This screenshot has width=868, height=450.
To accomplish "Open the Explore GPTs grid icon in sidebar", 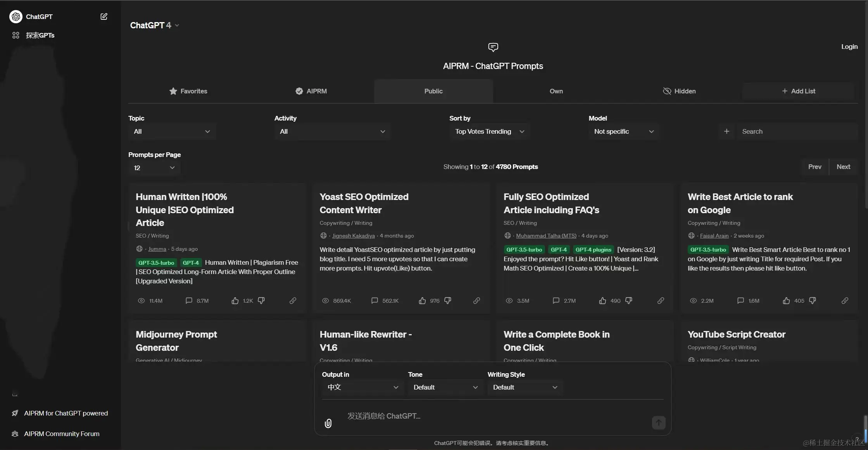I will (16, 35).
